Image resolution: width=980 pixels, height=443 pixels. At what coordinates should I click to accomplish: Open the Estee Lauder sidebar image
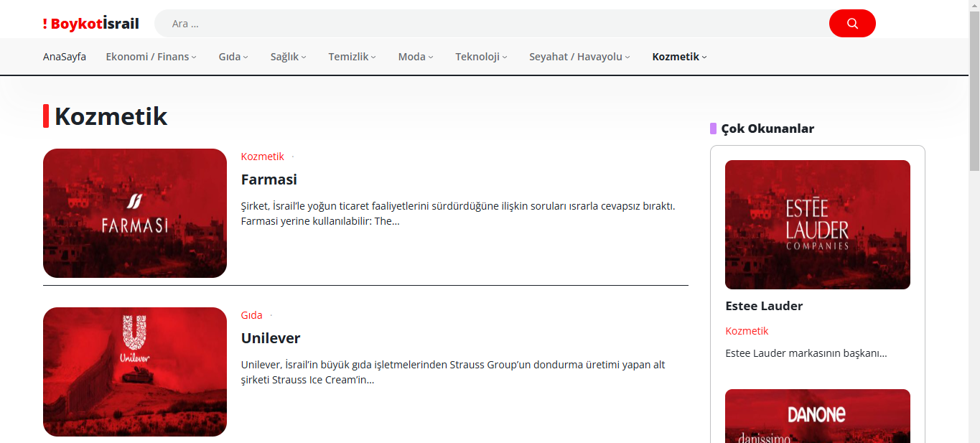(817, 225)
